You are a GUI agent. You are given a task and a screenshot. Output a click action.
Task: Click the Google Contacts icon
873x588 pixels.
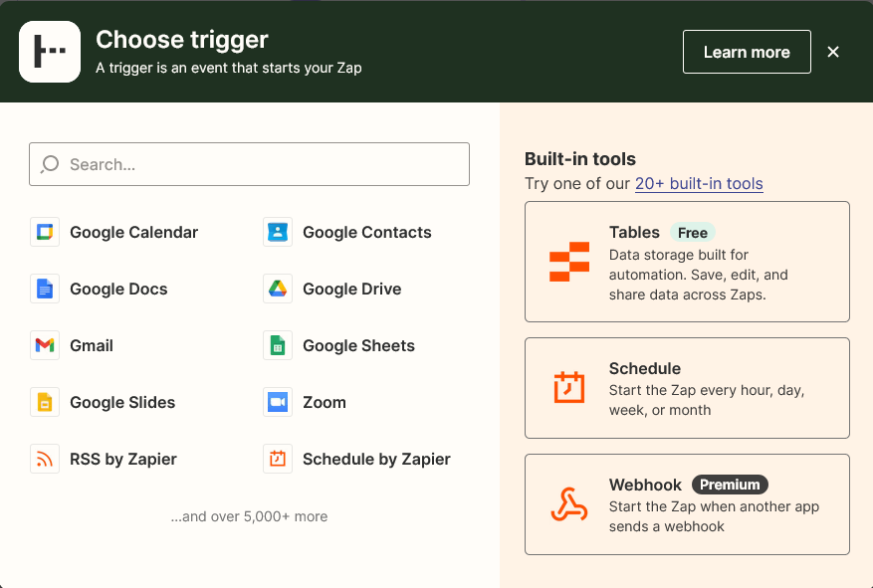coord(278,232)
